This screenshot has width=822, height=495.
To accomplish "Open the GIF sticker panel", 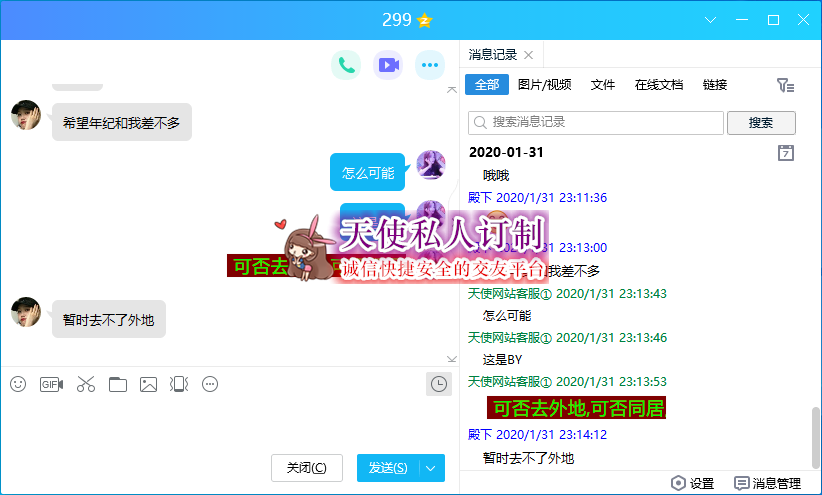I will click(x=51, y=384).
